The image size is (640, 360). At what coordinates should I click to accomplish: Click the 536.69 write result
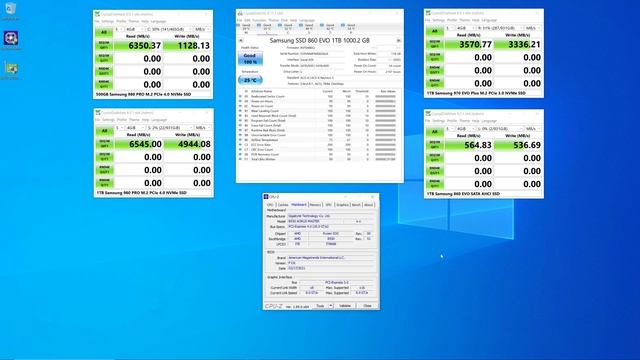(518, 145)
